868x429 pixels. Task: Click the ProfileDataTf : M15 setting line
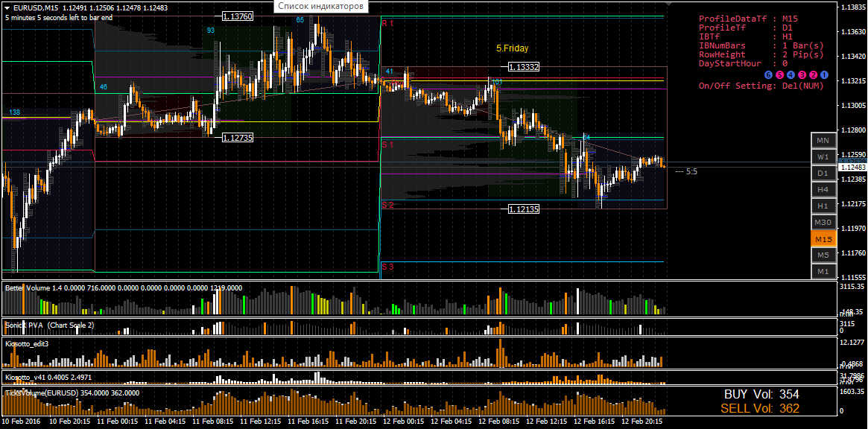(749, 19)
